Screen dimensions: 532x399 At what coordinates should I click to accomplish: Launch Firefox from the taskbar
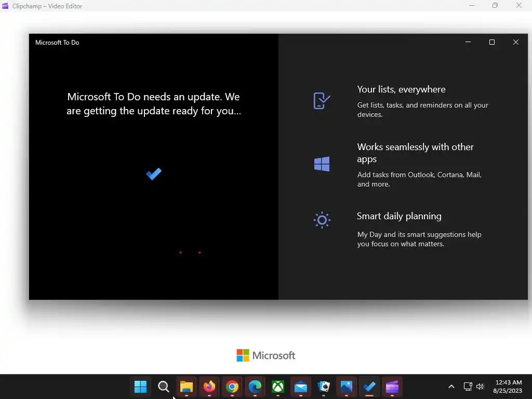click(x=209, y=387)
